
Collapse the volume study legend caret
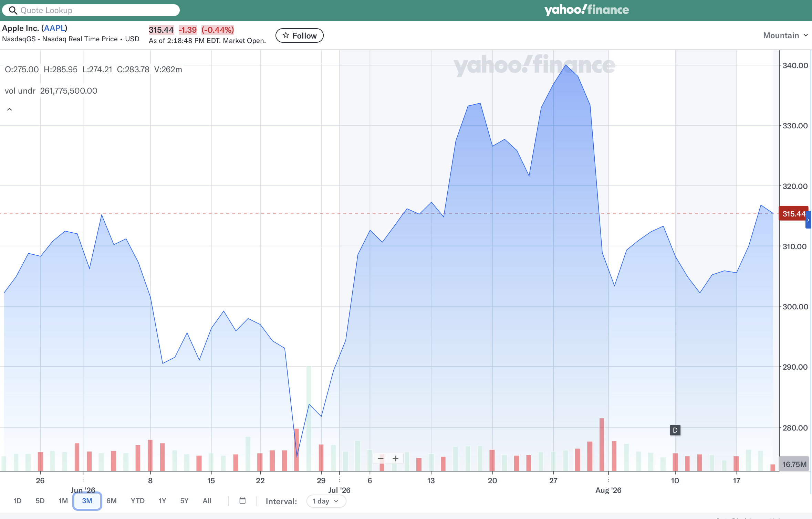10,109
